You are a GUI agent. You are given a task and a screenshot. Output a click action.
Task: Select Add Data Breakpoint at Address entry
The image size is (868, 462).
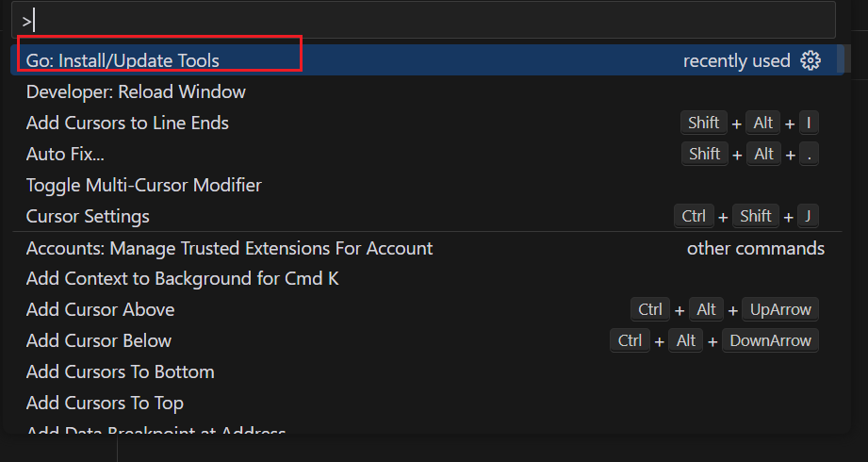[x=156, y=432]
